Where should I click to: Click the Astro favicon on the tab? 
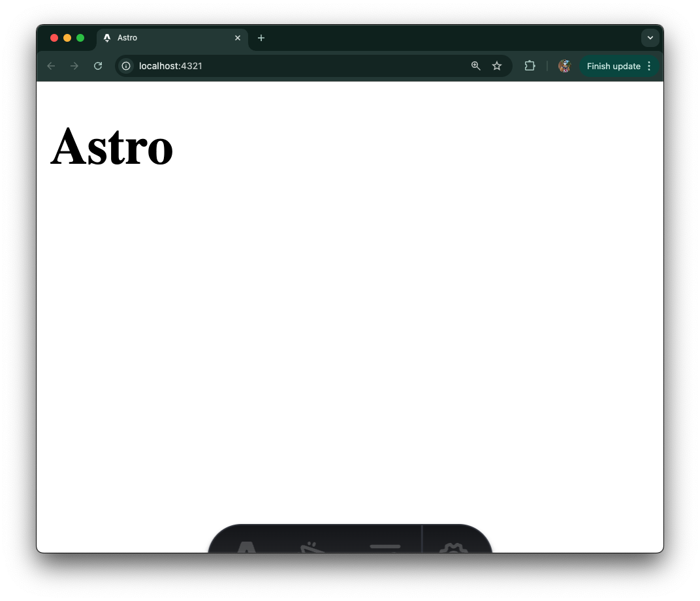coord(106,38)
